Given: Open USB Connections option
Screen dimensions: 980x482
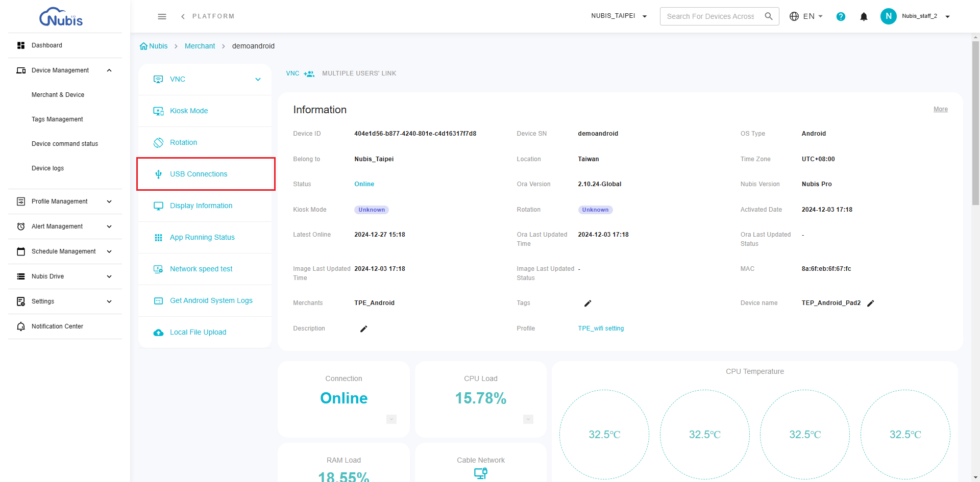Looking at the screenshot, I should pos(206,174).
